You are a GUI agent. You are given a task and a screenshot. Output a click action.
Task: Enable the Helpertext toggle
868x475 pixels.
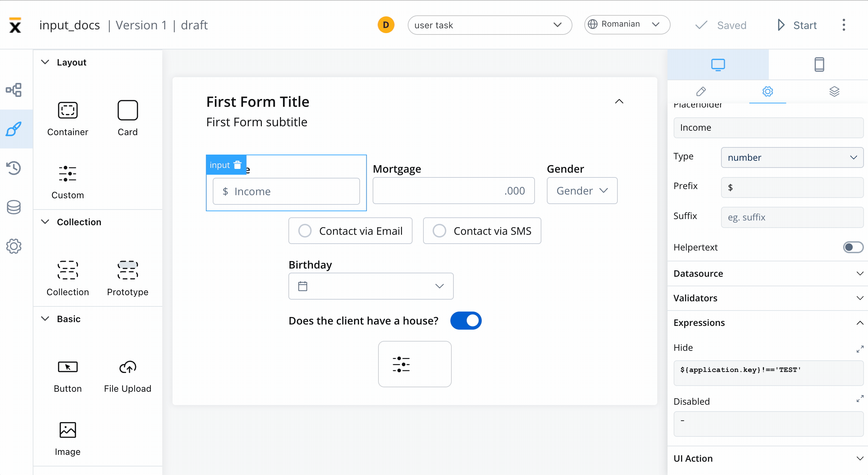point(853,247)
